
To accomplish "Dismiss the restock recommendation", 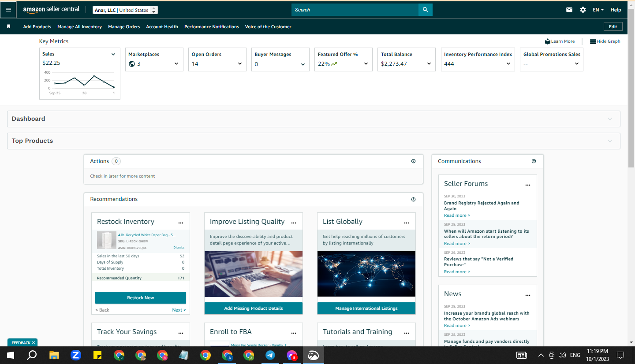I will pyautogui.click(x=179, y=248).
